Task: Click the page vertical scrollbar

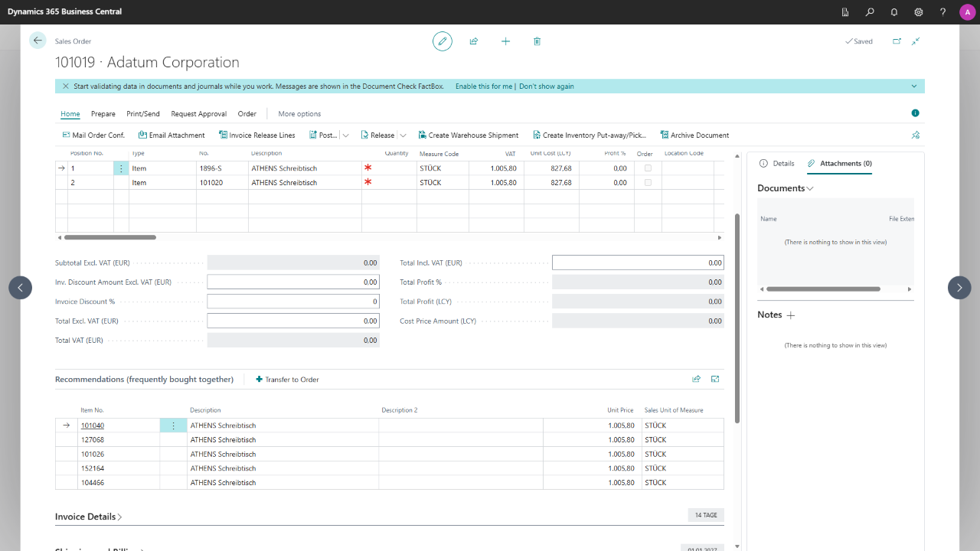Action: [x=737, y=318]
